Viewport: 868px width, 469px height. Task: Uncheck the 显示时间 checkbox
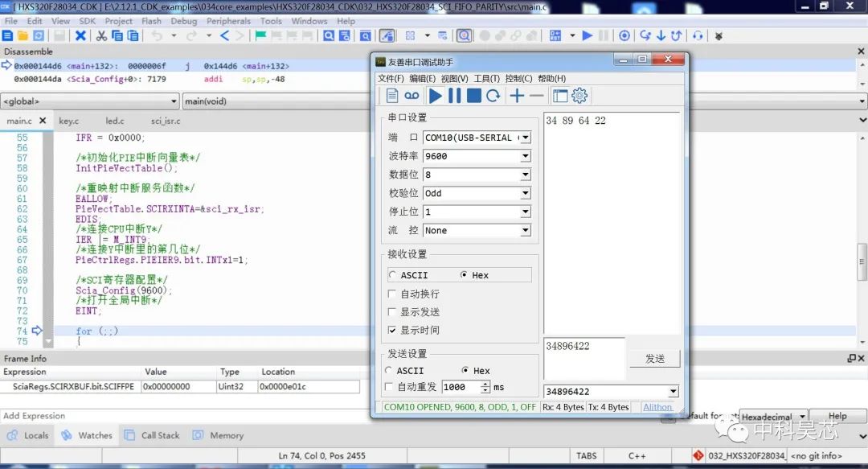click(392, 330)
